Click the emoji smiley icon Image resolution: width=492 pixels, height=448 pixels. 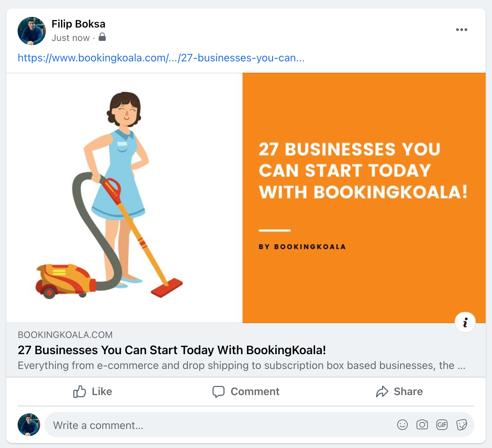point(402,425)
